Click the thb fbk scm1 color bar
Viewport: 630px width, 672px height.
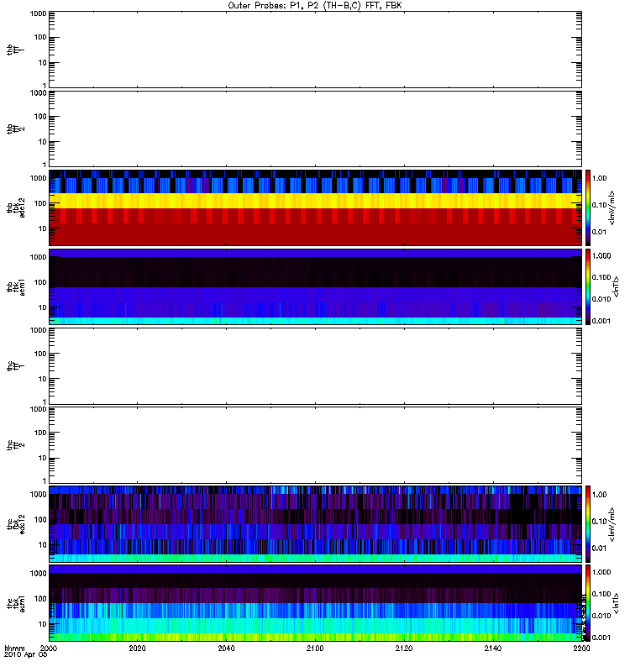click(x=588, y=286)
